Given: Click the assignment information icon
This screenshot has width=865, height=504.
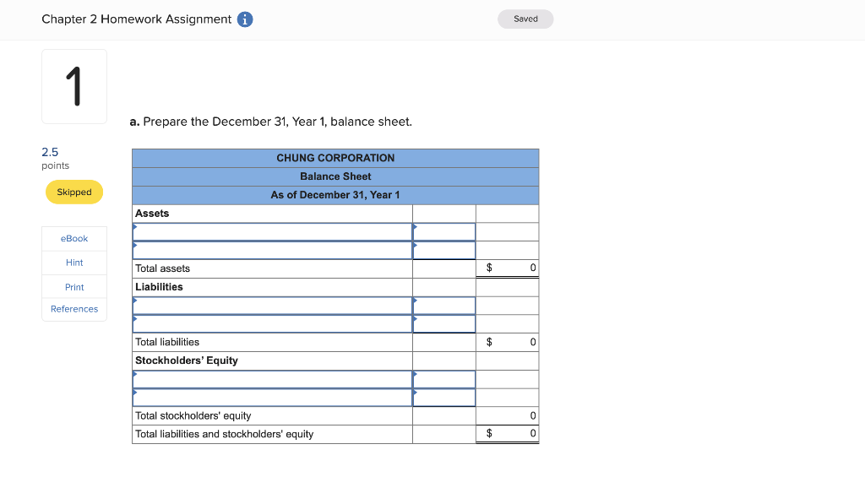Looking at the screenshot, I should 244,19.
